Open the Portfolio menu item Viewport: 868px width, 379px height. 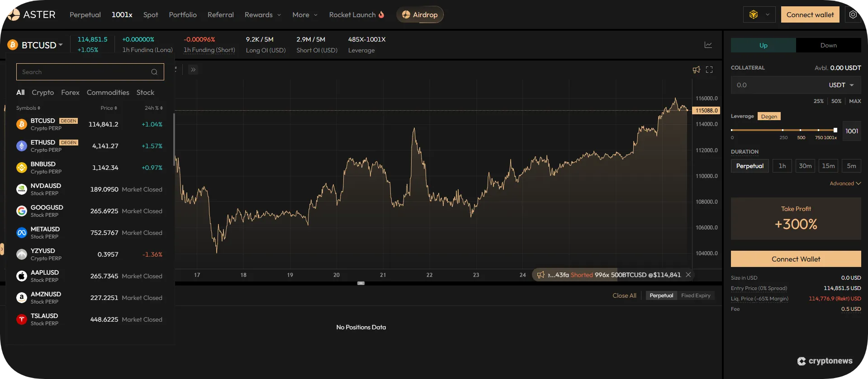point(183,14)
